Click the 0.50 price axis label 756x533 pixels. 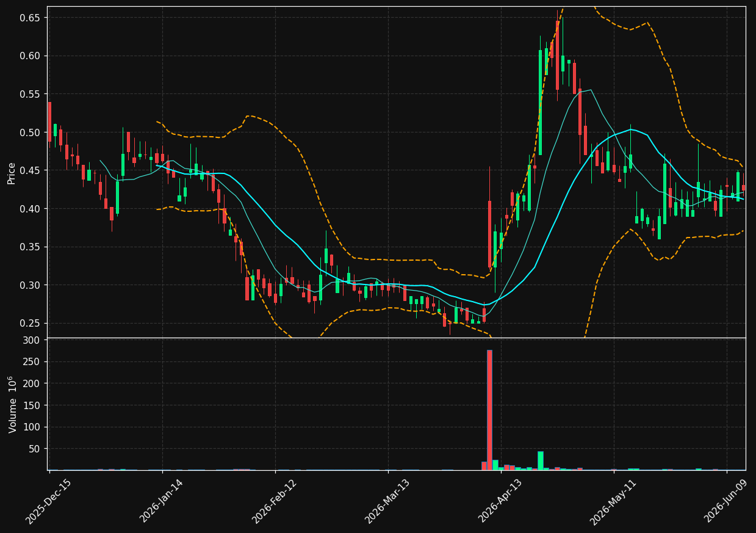30,132
